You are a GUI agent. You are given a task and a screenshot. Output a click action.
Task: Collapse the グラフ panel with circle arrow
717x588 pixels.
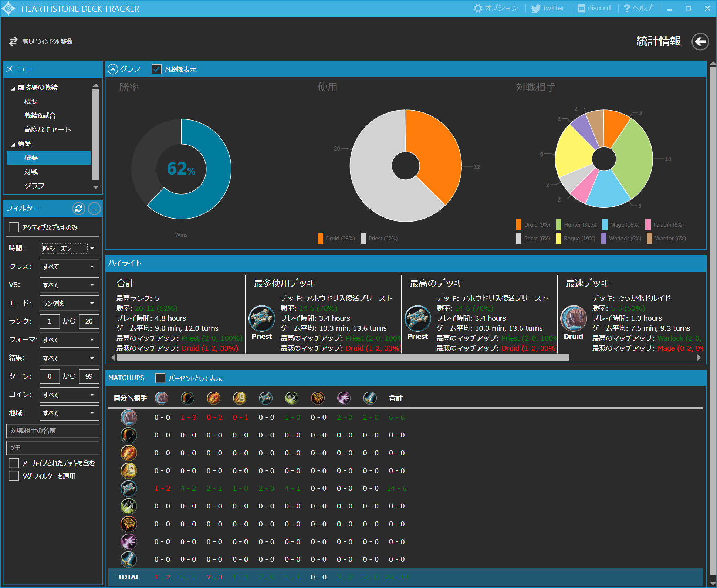tap(113, 69)
